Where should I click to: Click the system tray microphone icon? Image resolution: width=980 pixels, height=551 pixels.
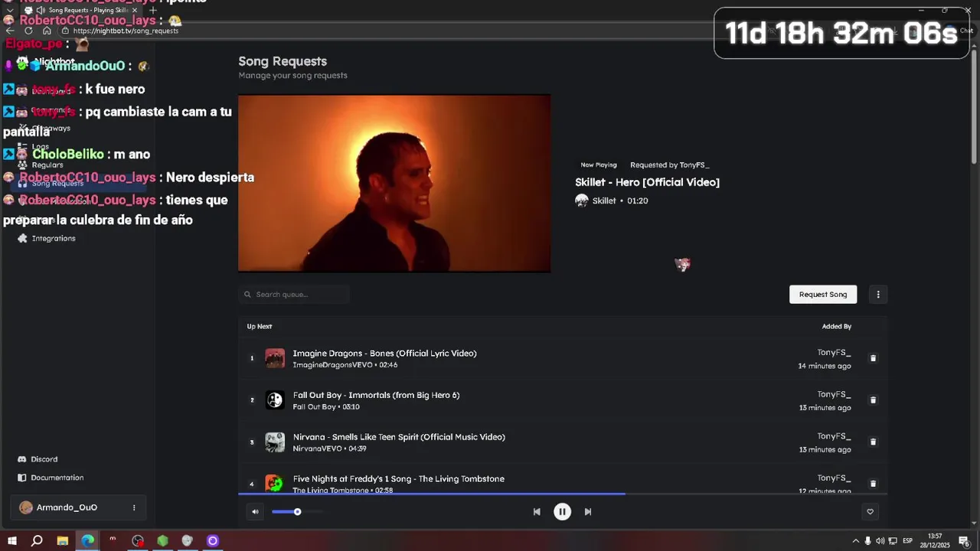tap(867, 541)
